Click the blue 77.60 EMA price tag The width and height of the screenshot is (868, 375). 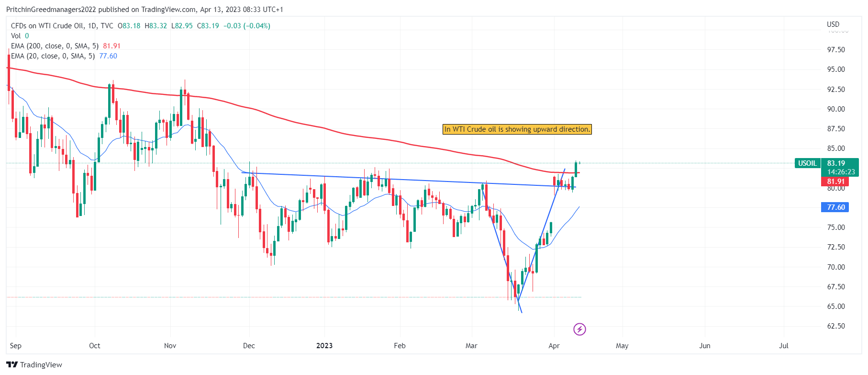click(835, 207)
